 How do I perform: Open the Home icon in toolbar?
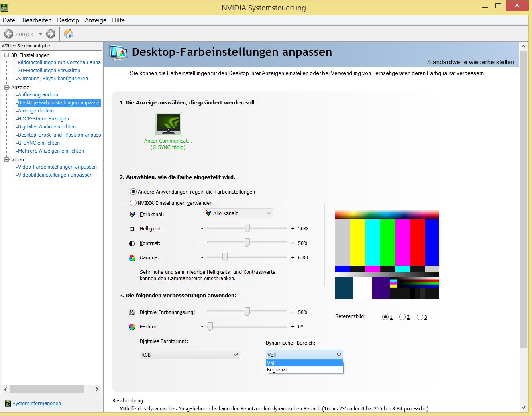tap(69, 34)
